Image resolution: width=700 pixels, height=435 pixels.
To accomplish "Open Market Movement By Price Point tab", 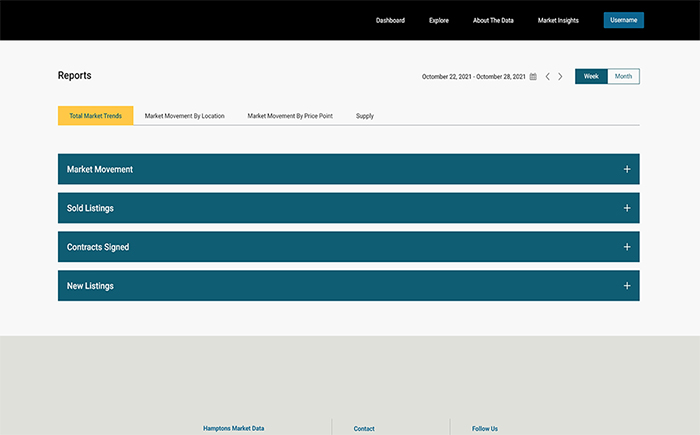I will 290,116.
